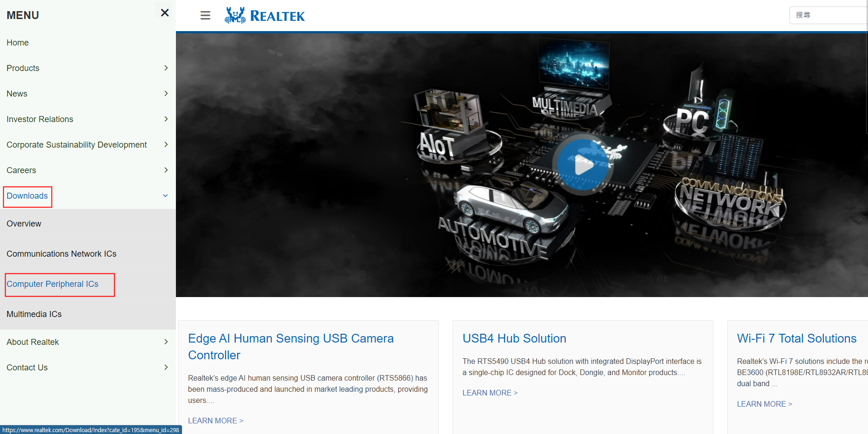Open Communications Network ICs downloads
868x434 pixels.
coord(61,254)
